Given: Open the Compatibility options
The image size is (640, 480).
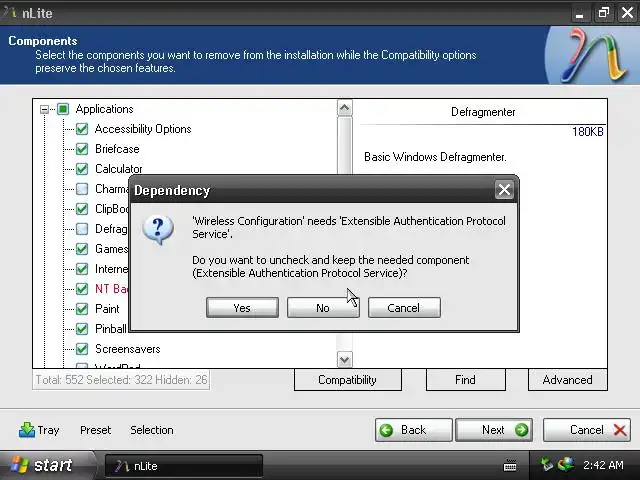Looking at the screenshot, I should pyautogui.click(x=348, y=380).
